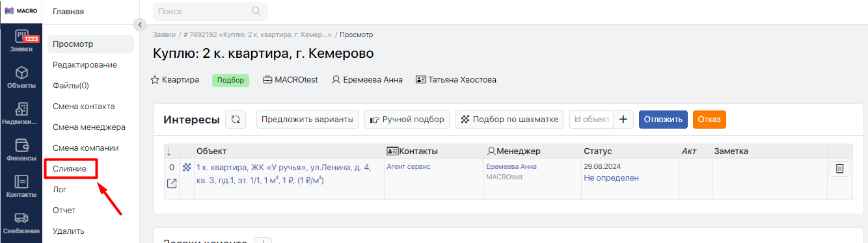
Task: Click the orange Отказ button
Action: pos(709,120)
